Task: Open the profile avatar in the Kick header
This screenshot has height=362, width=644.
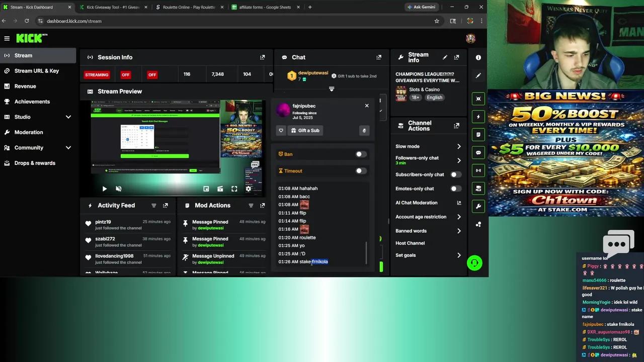Action: coord(471,38)
